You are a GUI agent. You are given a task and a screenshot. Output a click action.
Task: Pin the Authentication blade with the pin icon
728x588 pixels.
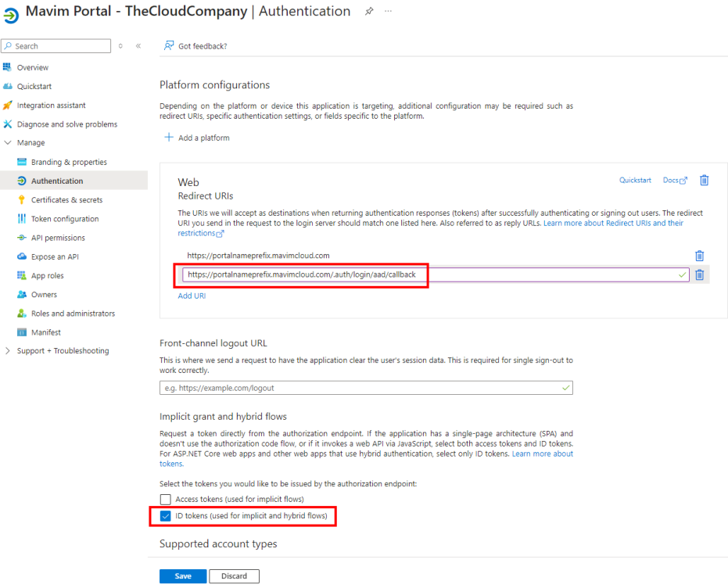369,11
